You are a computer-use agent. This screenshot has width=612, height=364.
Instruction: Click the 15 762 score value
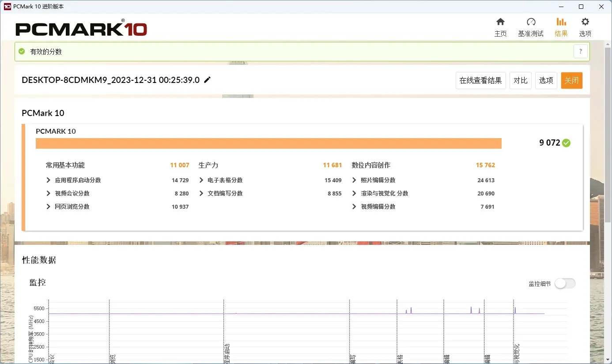[485, 165]
